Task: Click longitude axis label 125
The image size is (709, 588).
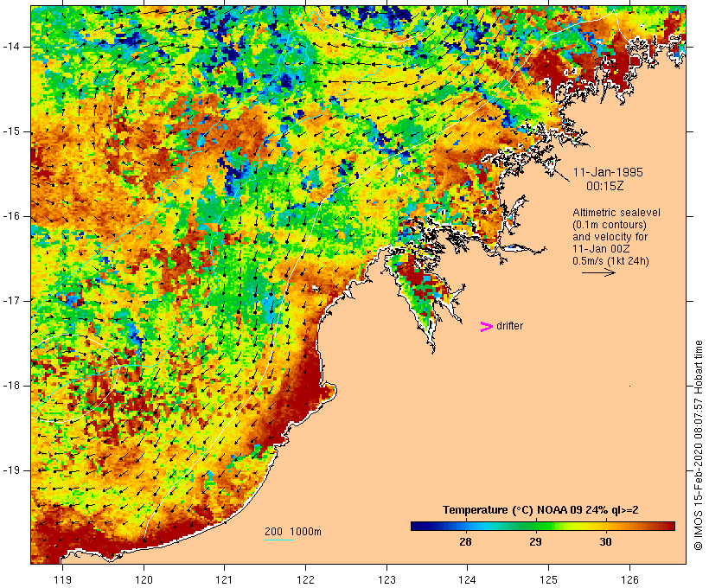Action: point(548,579)
